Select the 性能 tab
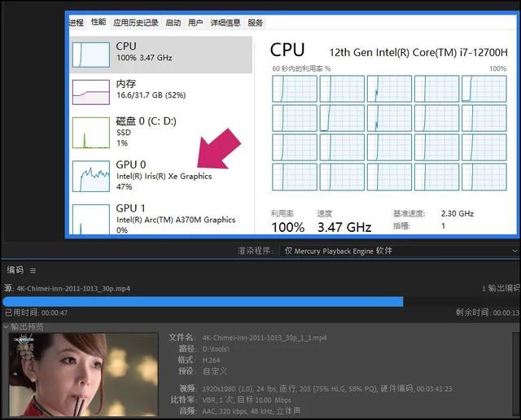This screenshot has height=420, width=521. click(99, 22)
